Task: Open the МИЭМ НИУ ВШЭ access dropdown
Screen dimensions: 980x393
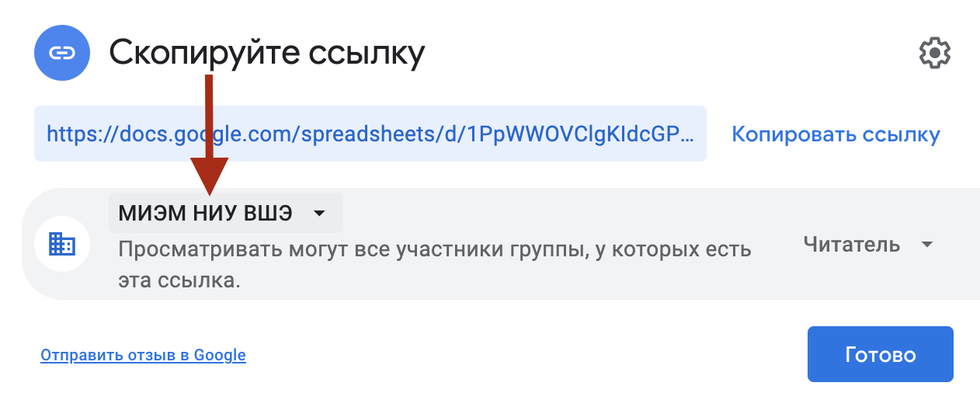Action: pos(225,213)
